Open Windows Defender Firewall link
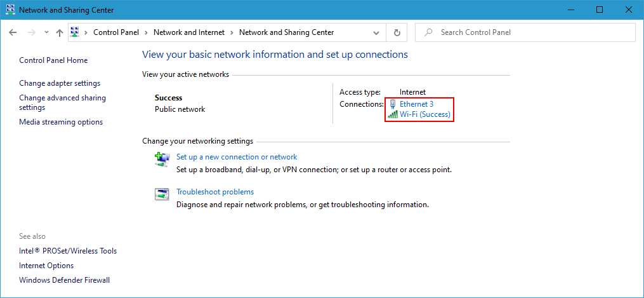Image resolution: width=644 pixels, height=298 pixels. (64, 280)
